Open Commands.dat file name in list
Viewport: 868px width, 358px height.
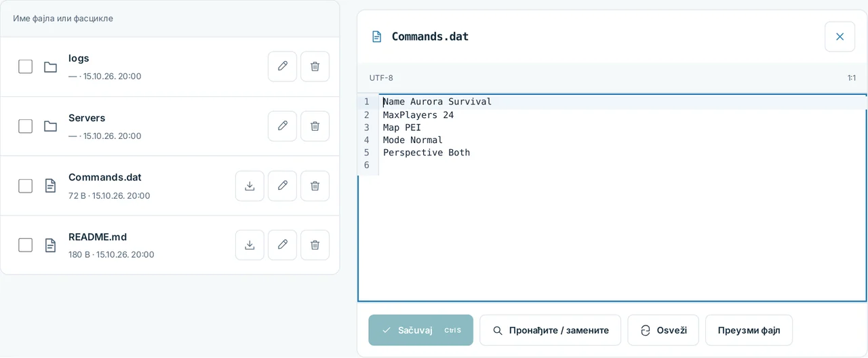click(105, 177)
